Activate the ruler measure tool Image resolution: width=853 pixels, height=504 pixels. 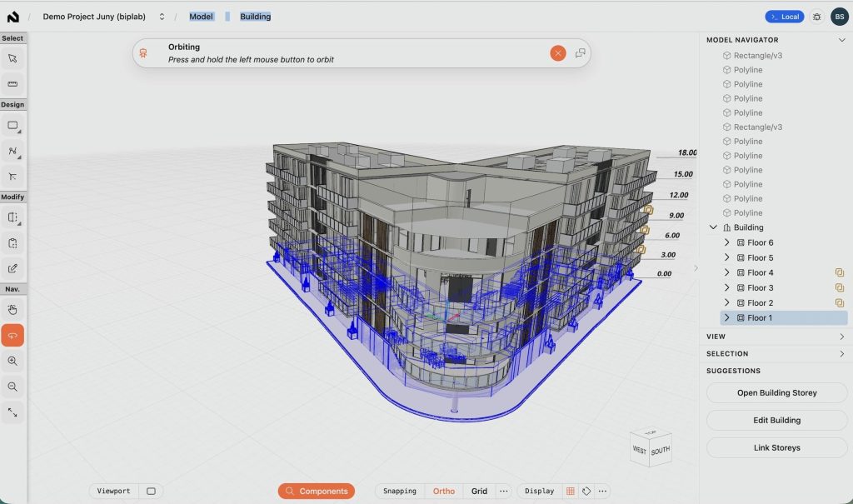pos(12,84)
